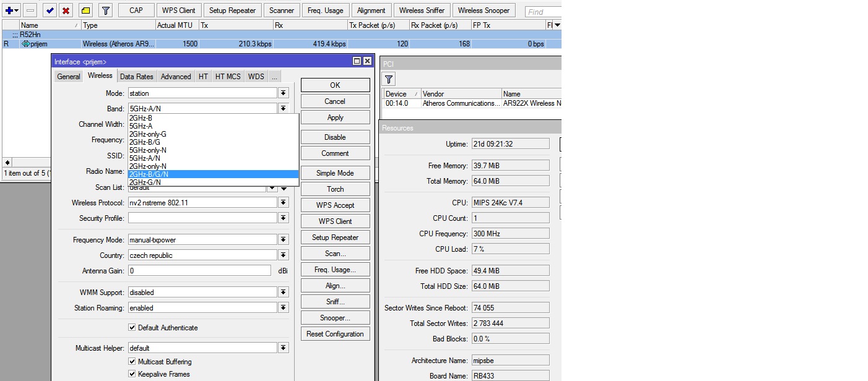
Task: Click the horizontal scrollbar left arrow below the interface list
Action: pos(7,162)
